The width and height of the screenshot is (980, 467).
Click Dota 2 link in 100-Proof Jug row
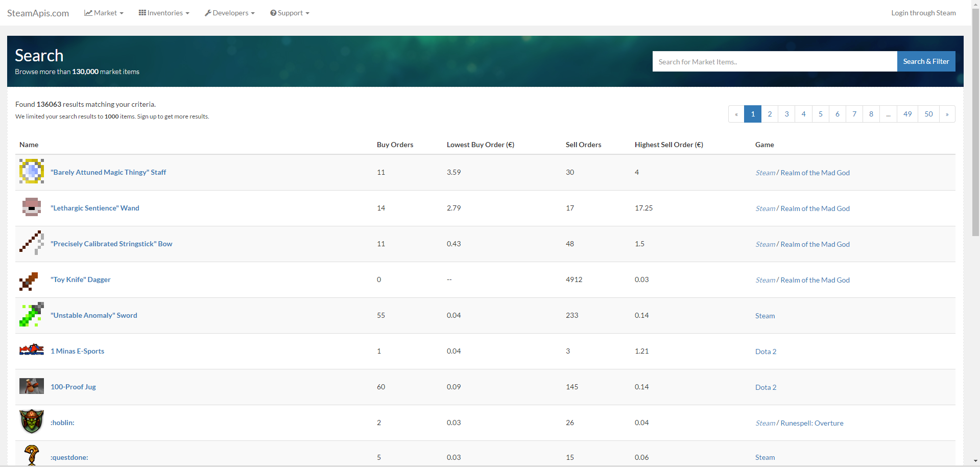point(766,387)
